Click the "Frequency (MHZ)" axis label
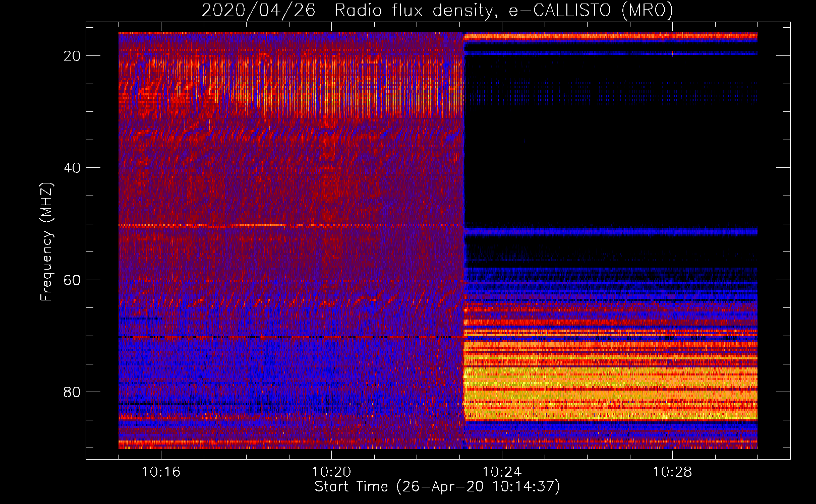The width and height of the screenshot is (816, 504). 46,242
